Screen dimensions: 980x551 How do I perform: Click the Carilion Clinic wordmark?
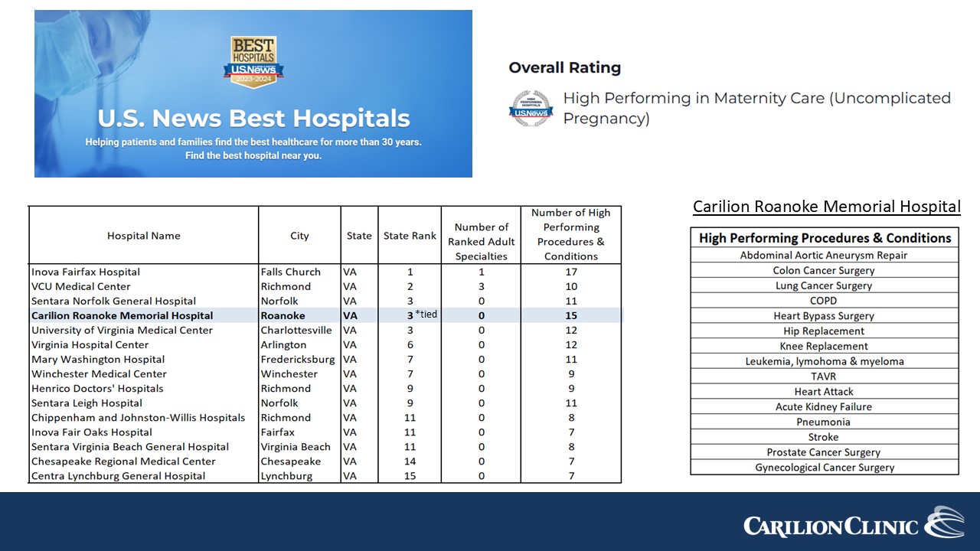pos(831,526)
